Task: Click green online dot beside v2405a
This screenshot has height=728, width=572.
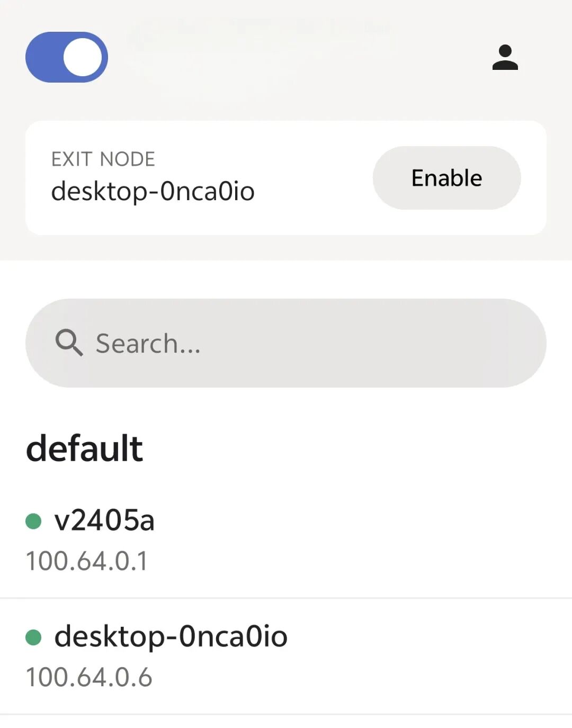Action: point(33,521)
